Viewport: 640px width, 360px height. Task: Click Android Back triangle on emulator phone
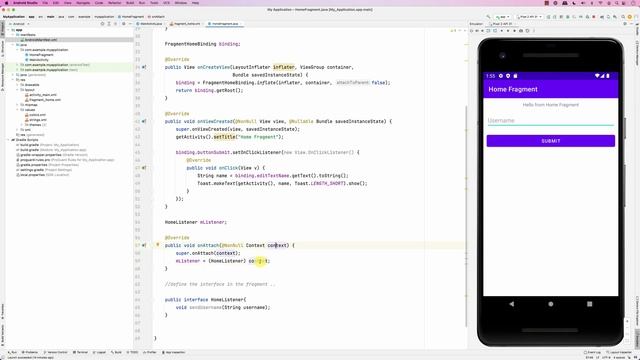(512, 304)
